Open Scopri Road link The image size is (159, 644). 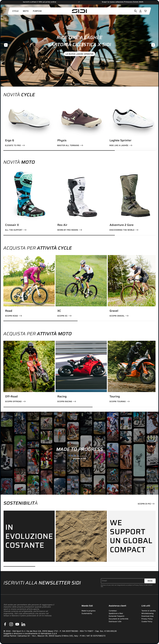[x=14, y=316]
